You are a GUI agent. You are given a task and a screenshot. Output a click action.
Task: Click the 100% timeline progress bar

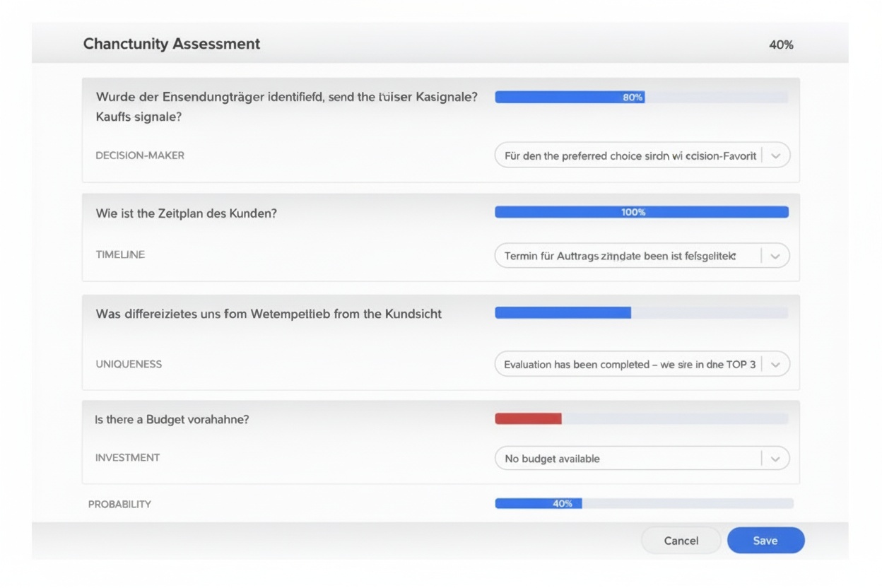tap(641, 212)
